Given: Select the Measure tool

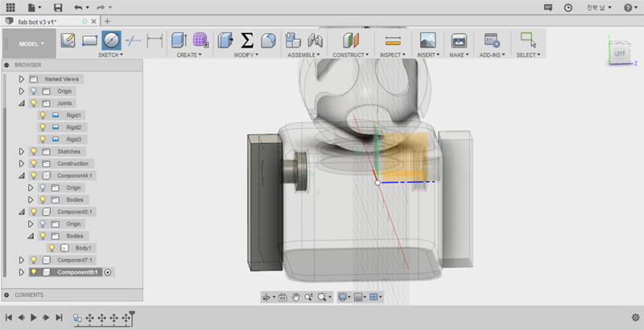Looking at the screenshot, I should pos(393,40).
